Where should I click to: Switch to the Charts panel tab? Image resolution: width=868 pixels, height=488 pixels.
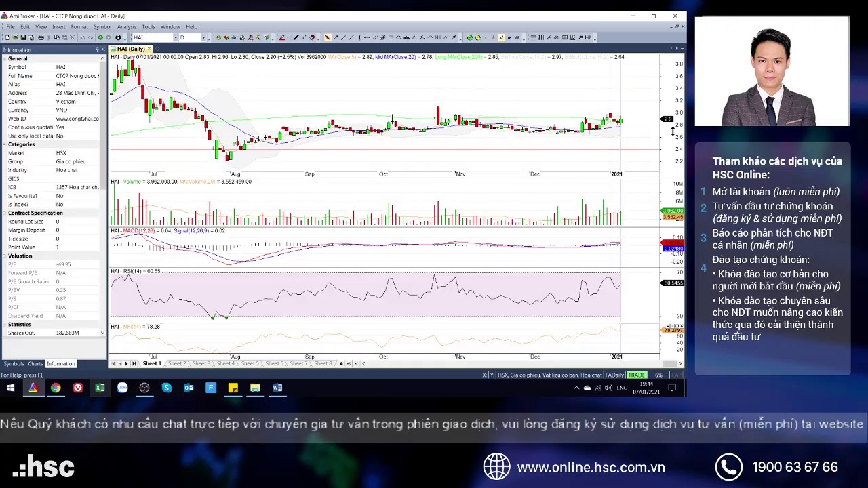[x=35, y=364]
